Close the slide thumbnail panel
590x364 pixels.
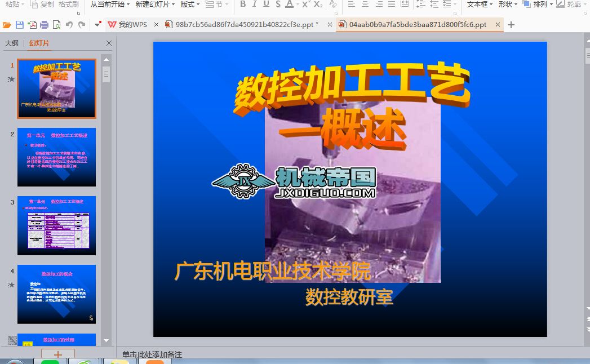pos(109,43)
